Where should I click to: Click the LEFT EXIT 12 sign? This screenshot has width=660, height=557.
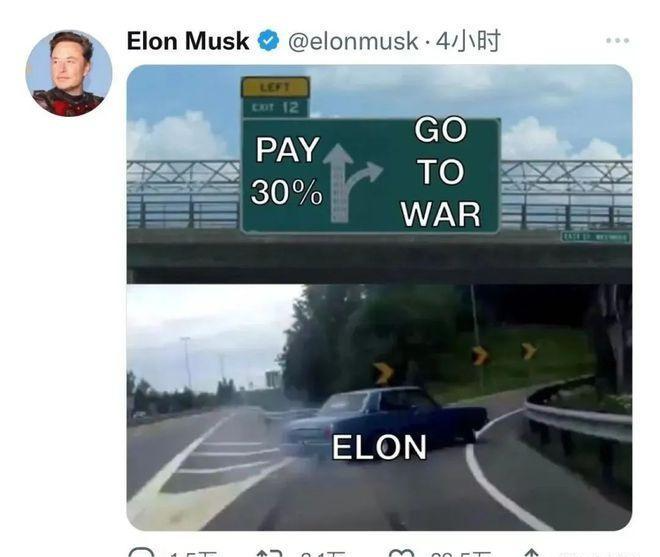pos(276,97)
